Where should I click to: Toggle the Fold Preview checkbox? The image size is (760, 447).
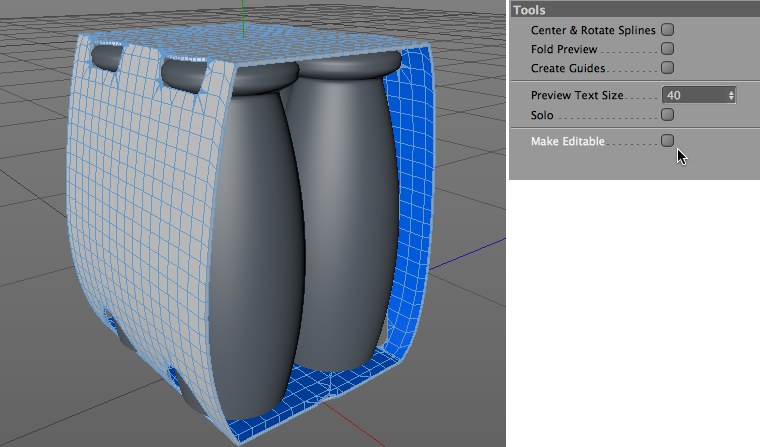click(667, 48)
